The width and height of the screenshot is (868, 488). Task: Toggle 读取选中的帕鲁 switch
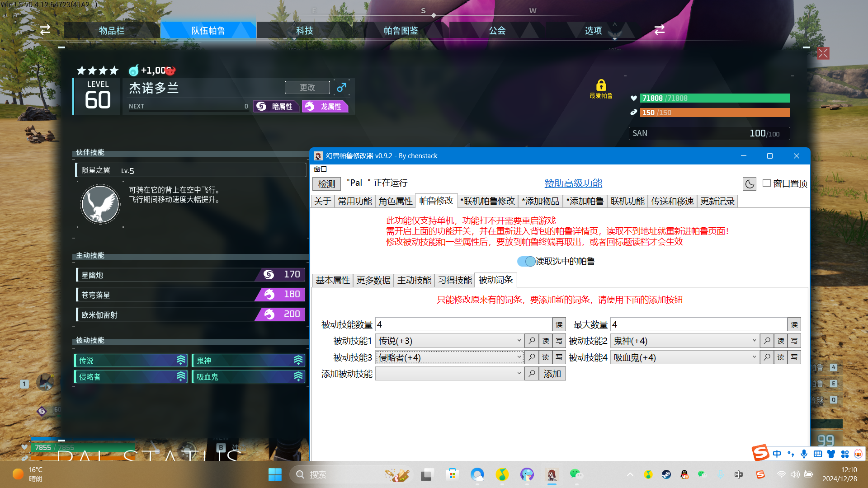pyautogui.click(x=526, y=261)
